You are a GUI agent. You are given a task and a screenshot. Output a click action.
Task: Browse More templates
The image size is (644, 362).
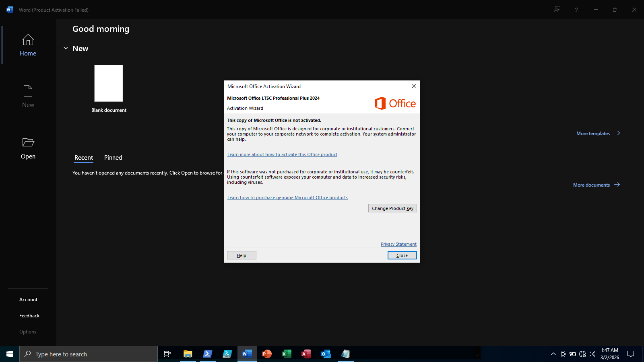[593, 133]
